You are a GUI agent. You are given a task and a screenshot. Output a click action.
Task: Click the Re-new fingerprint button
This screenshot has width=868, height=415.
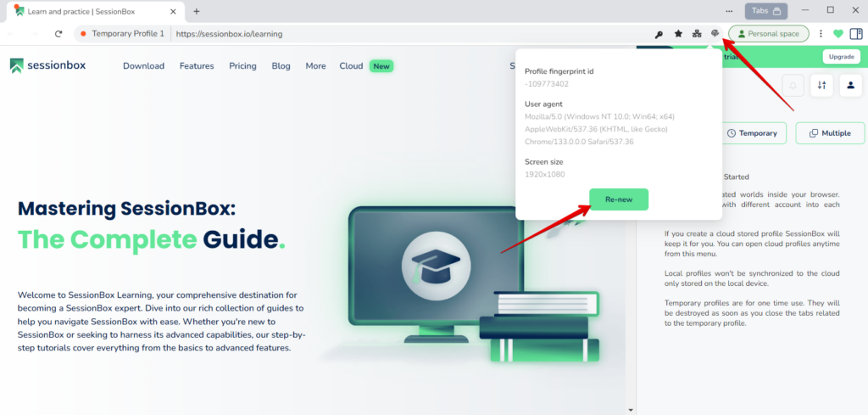(x=618, y=199)
